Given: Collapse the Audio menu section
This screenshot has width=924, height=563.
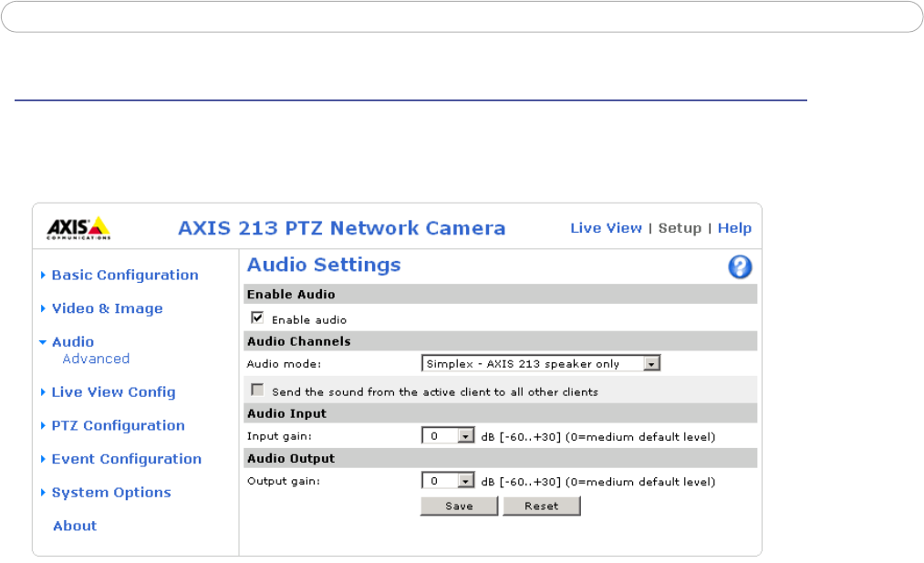Looking at the screenshot, I should coord(72,342).
